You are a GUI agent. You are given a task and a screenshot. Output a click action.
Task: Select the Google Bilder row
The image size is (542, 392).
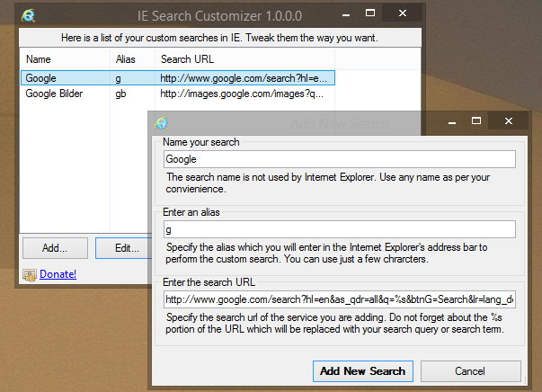coord(178,94)
